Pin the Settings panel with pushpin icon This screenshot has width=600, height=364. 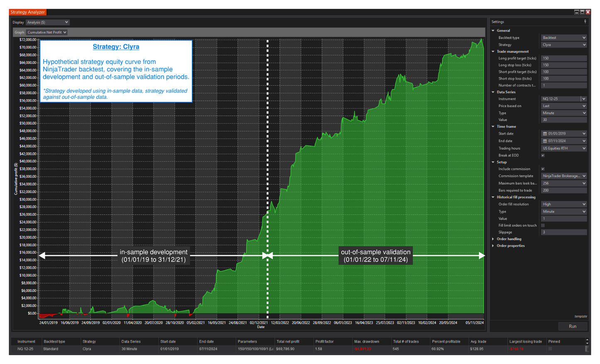585,22
